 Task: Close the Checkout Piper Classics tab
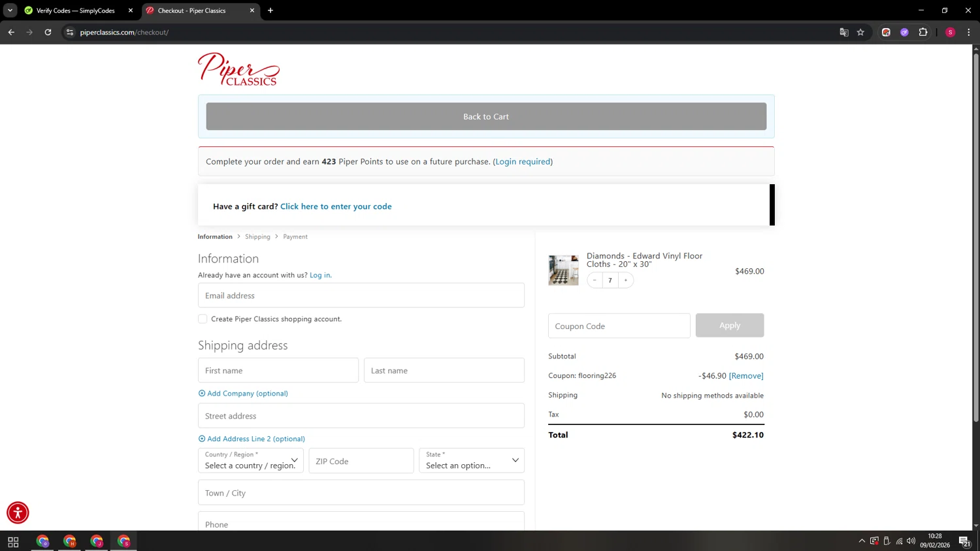[252, 10]
